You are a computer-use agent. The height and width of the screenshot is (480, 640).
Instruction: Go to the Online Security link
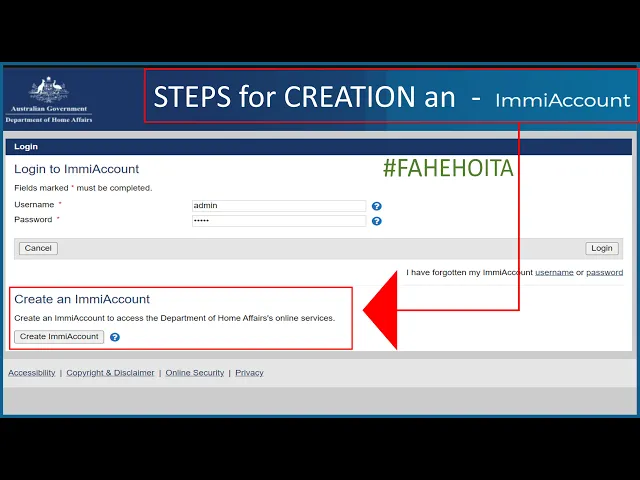195,373
